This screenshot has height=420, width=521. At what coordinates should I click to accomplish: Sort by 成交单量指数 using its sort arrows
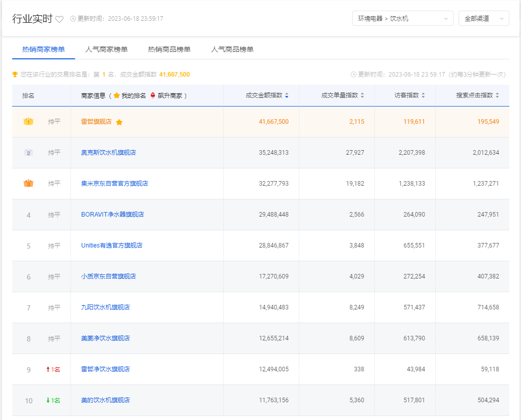point(363,96)
